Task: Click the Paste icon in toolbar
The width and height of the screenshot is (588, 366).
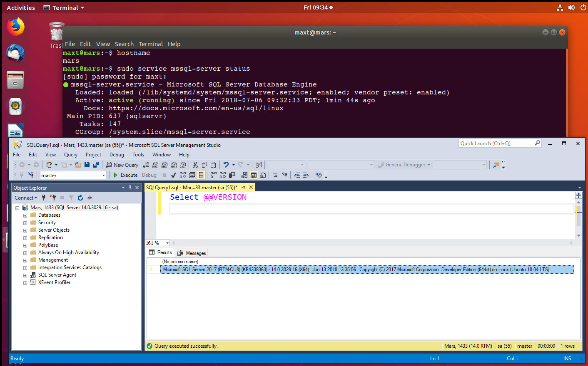Action: pyautogui.click(x=213, y=165)
